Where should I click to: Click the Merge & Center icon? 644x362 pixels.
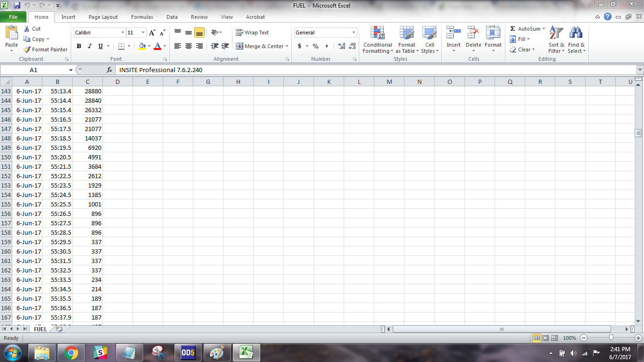coord(239,46)
